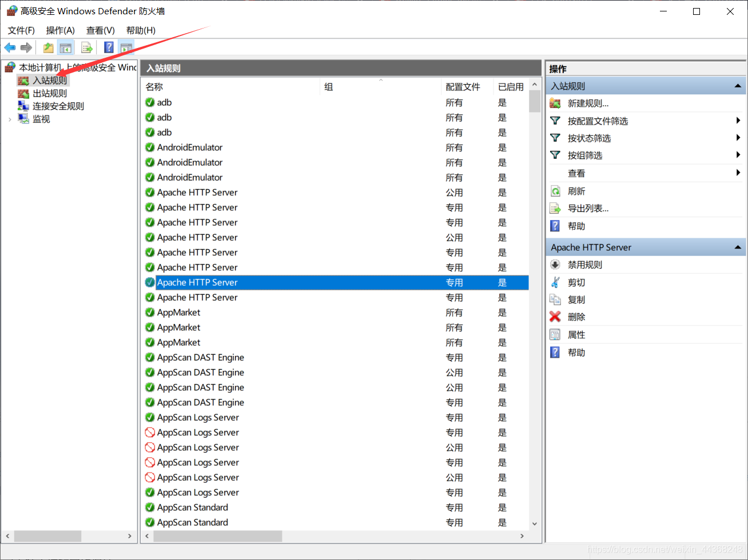The width and height of the screenshot is (748, 560).
Task: Open 连接安全规则 in the left tree
Action: click(58, 106)
